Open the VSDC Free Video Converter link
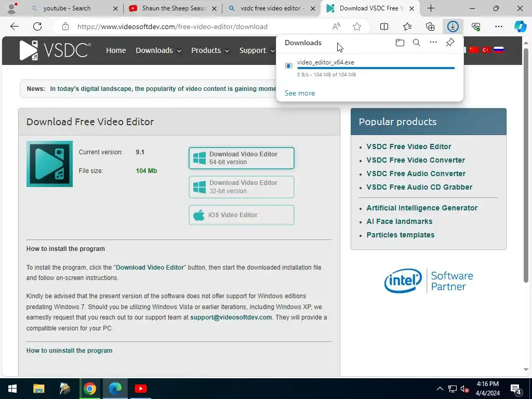 pyautogui.click(x=416, y=160)
